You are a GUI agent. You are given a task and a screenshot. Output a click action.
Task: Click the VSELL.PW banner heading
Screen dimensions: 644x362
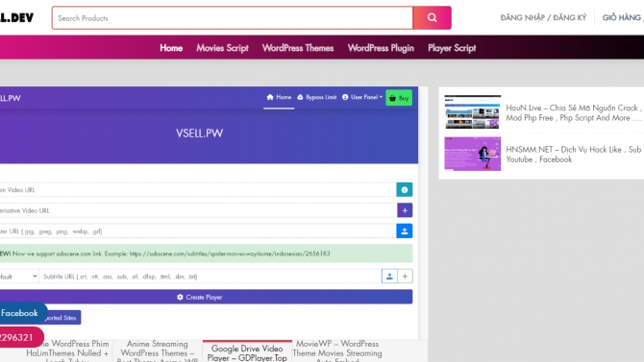[200, 133]
